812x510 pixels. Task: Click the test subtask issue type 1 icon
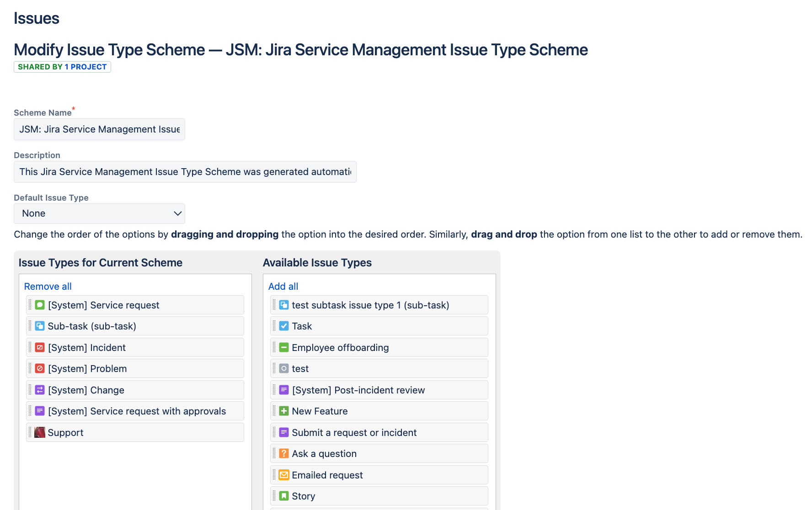pyautogui.click(x=284, y=305)
